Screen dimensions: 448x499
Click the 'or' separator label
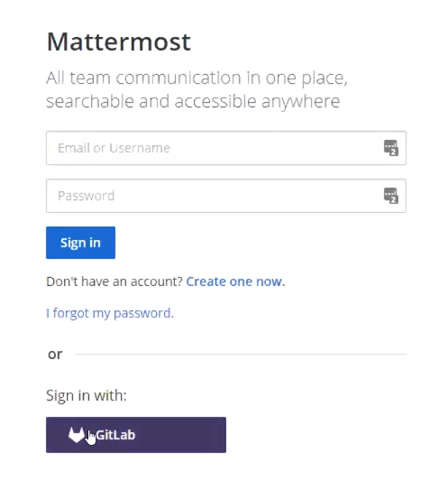click(55, 355)
